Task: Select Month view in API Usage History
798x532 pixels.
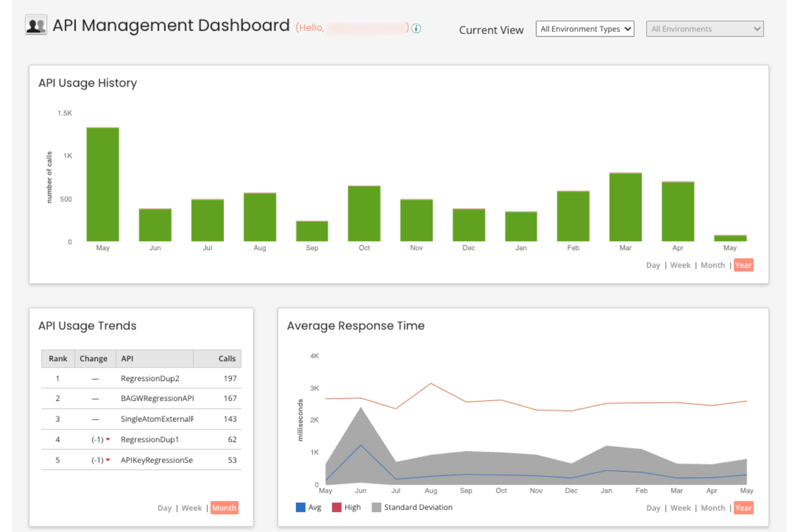Action: (x=712, y=265)
